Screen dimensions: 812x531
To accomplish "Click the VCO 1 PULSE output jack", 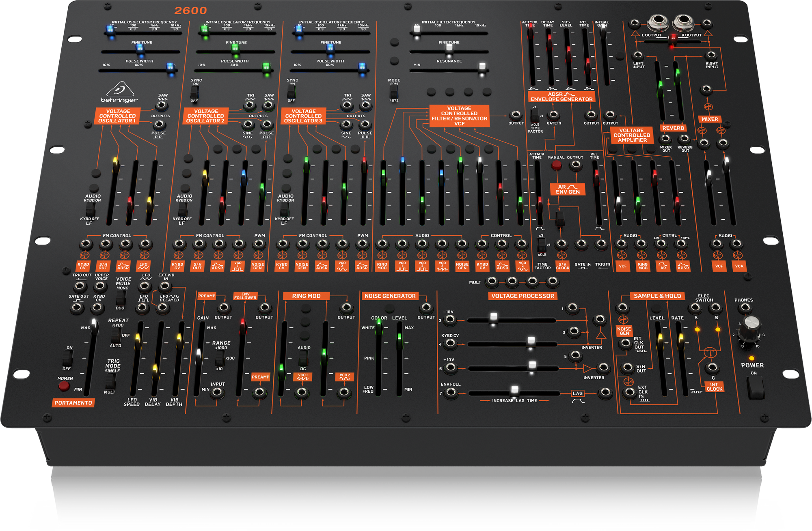I will (159, 125).
